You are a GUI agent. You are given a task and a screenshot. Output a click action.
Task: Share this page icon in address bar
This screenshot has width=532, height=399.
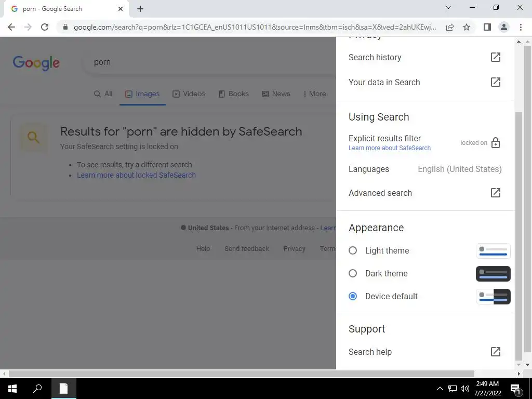tap(450, 27)
